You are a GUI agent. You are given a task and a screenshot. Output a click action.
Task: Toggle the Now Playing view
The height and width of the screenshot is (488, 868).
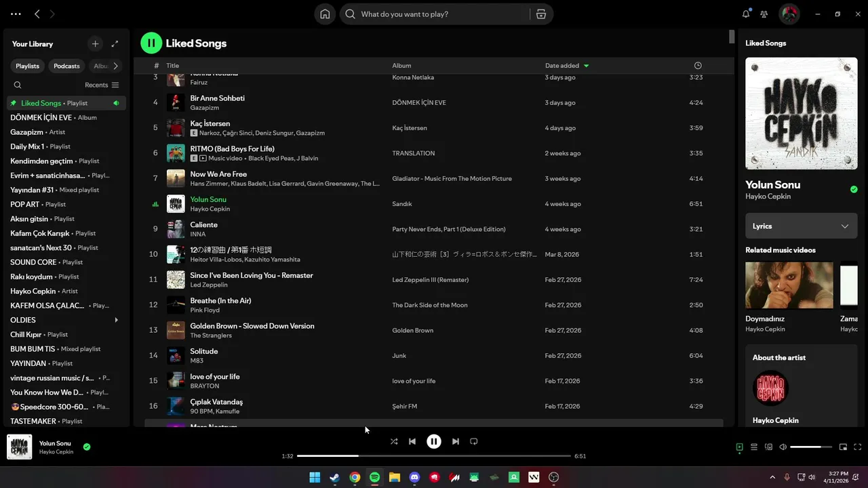(x=739, y=447)
